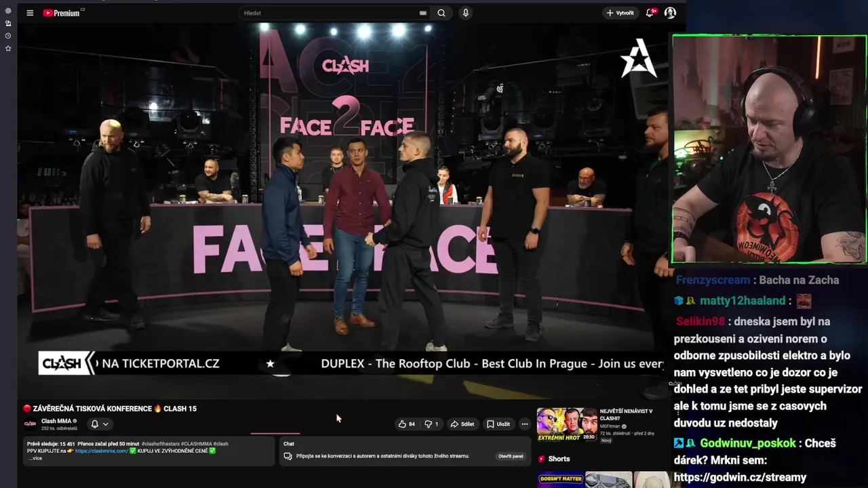Image resolution: width=868 pixels, height=488 pixels.
Task: Open the account avatar menu
Action: tap(670, 13)
